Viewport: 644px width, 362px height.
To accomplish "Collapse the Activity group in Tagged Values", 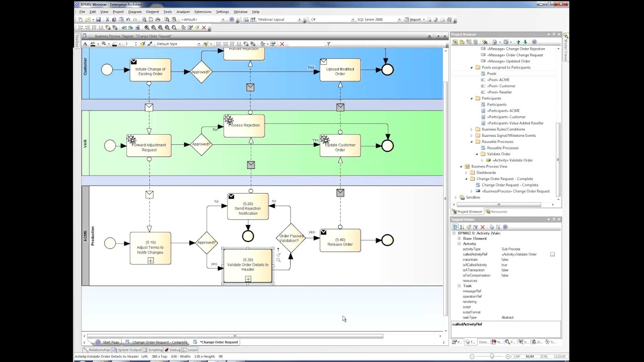I will pos(459,244).
